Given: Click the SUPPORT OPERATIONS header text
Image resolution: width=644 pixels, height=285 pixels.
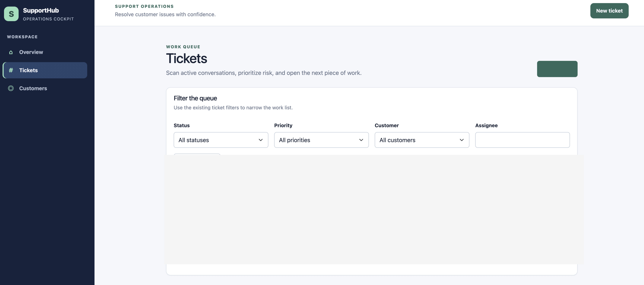Looking at the screenshot, I should click(144, 6).
